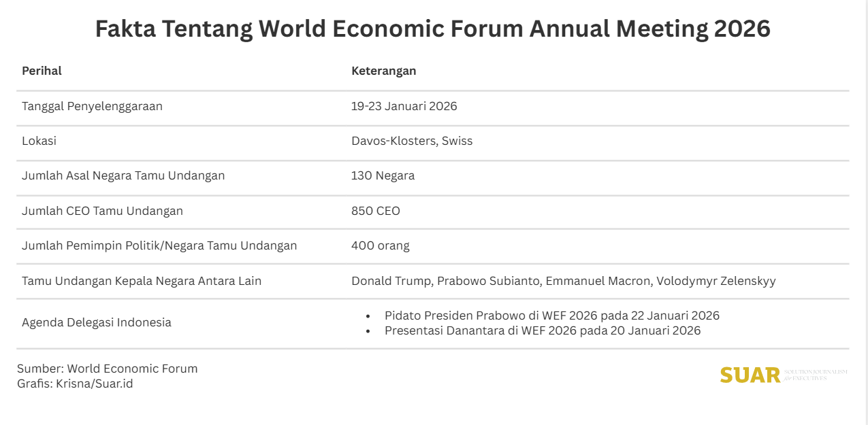
Task: Select the Agenda Delegasi Indonesia label
Action: click(97, 322)
